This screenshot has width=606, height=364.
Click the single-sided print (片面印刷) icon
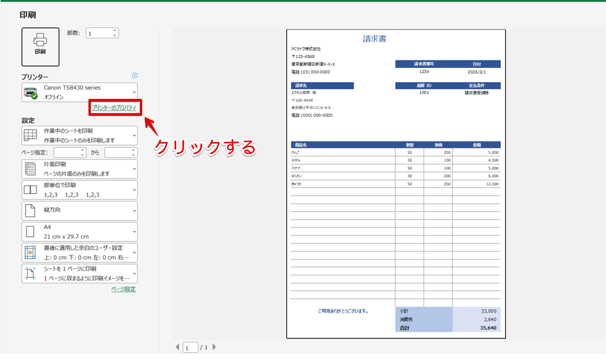point(30,169)
